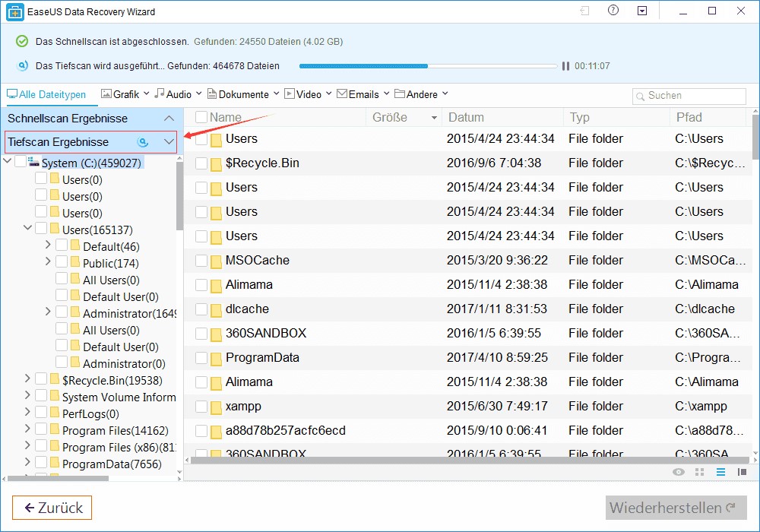760x532 pixels.
Task: Click the file list horizontal scrollbar
Action: click(470, 460)
